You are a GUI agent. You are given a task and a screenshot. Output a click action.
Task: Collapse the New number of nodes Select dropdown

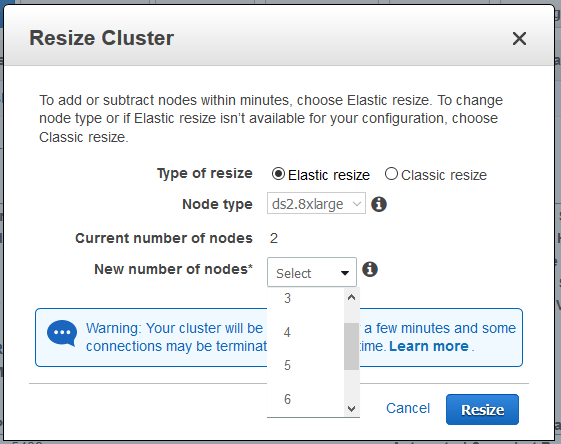point(312,272)
